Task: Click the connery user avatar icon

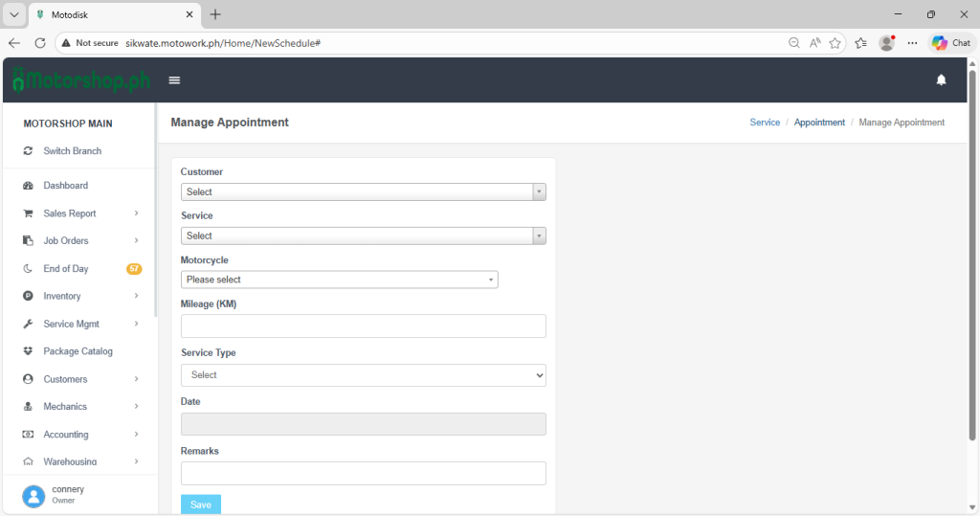Action: click(33, 495)
